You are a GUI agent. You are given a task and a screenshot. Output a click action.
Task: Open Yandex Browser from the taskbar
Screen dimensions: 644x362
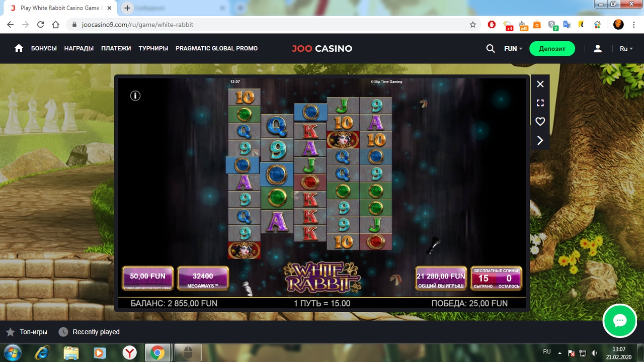click(x=130, y=353)
